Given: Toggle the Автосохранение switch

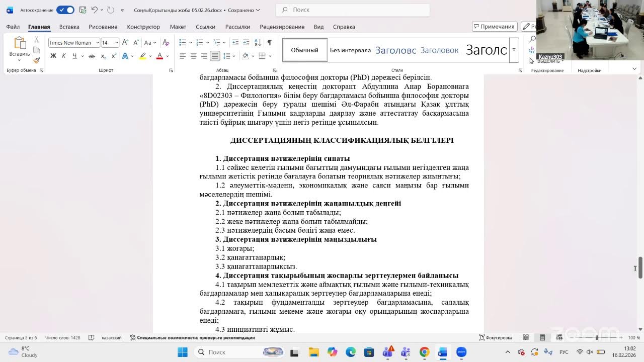Looking at the screenshot, I should [x=65, y=10].
